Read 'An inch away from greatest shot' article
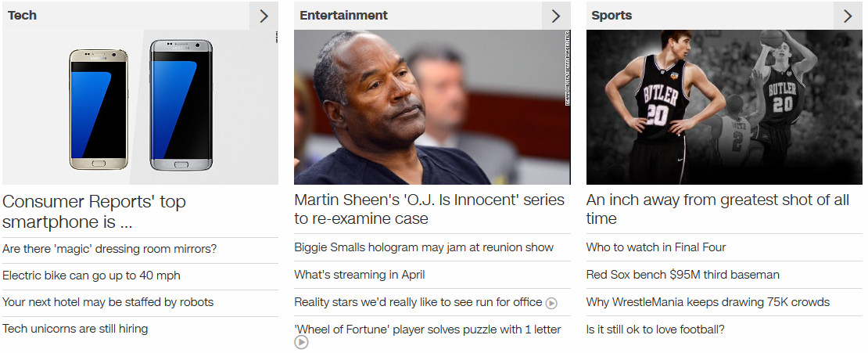This screenshot has width=868, height=353. (x=717, y=209)
